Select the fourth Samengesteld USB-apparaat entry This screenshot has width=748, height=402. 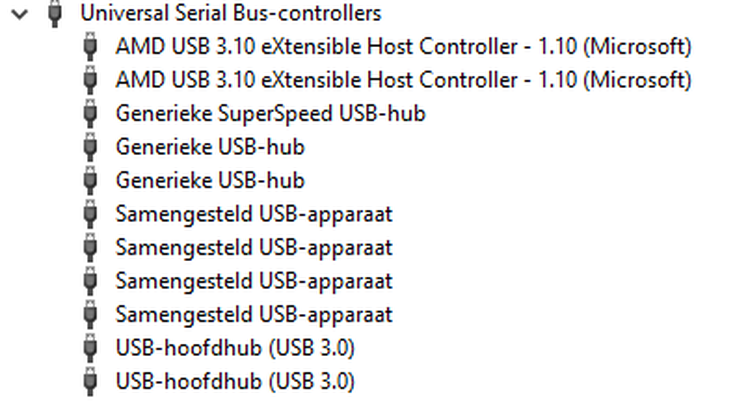click(254, 315)
